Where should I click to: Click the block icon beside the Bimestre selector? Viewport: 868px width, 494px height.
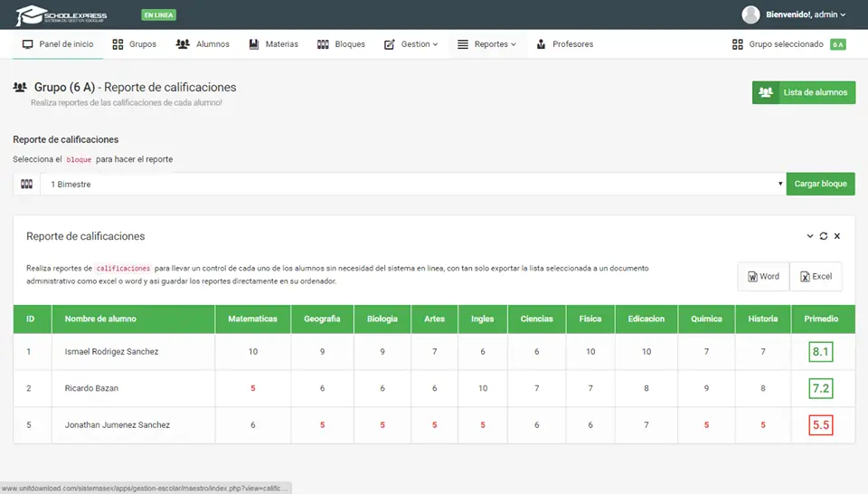pos(26,184)
